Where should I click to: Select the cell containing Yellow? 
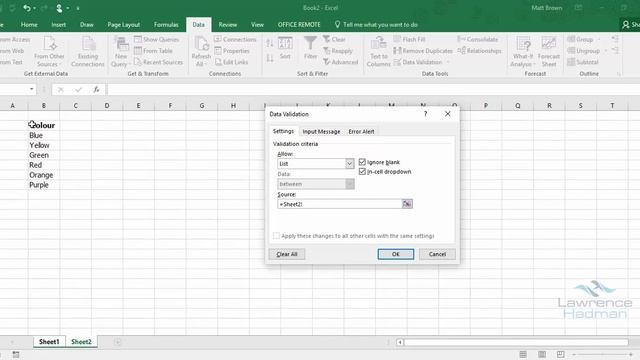tap(44, 145)
